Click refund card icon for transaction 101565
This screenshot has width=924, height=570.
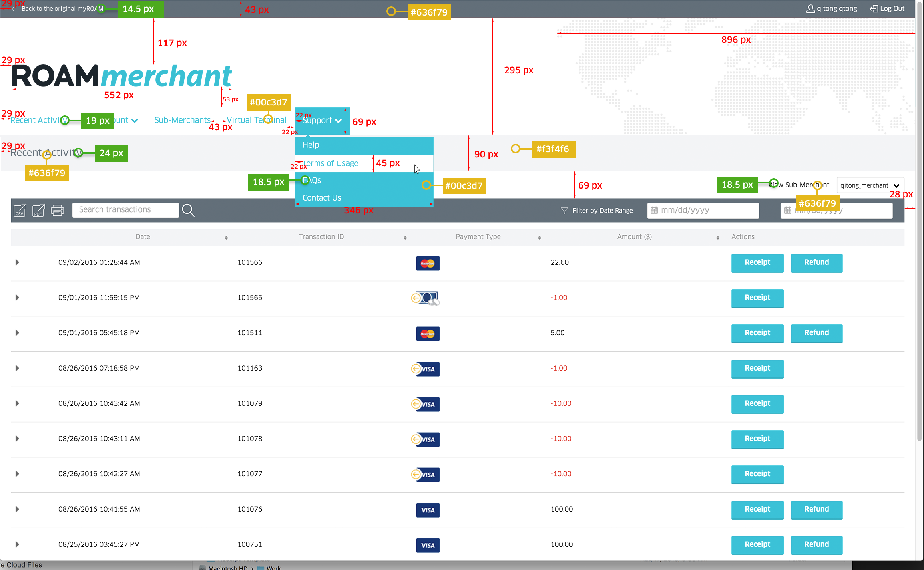tap(425, 298)
